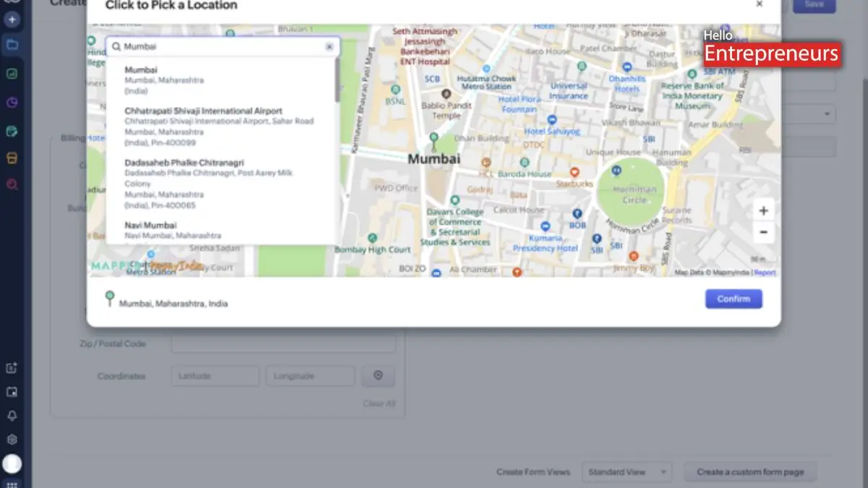Click the Kumaria Presidency Hotel label

[x=545, y=243]
